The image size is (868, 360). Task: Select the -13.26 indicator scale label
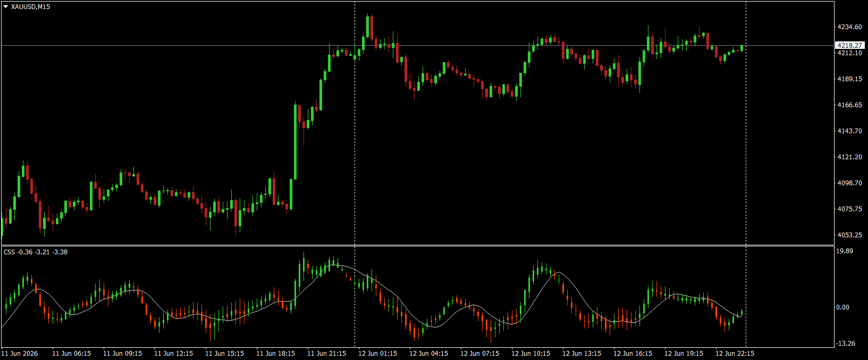(846, 344)
